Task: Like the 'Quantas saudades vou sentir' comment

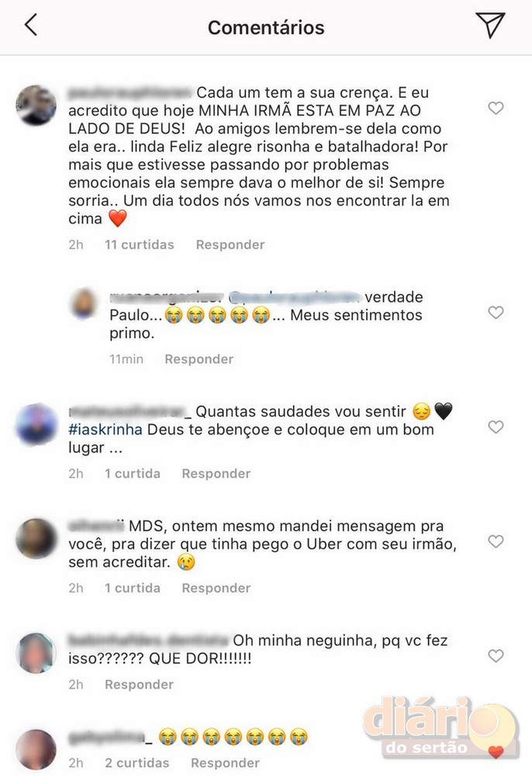Action: tap(496, 427)
